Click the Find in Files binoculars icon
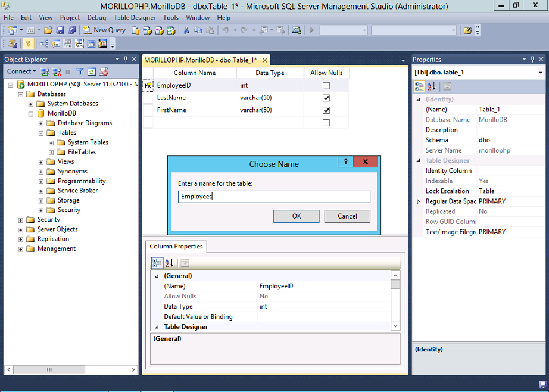 (x=468, y=30)
